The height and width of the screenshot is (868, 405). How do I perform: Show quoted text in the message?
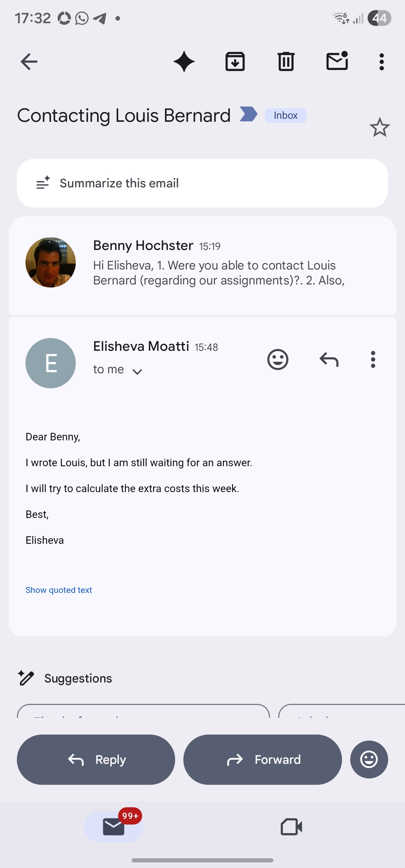(x=58, y=590)
